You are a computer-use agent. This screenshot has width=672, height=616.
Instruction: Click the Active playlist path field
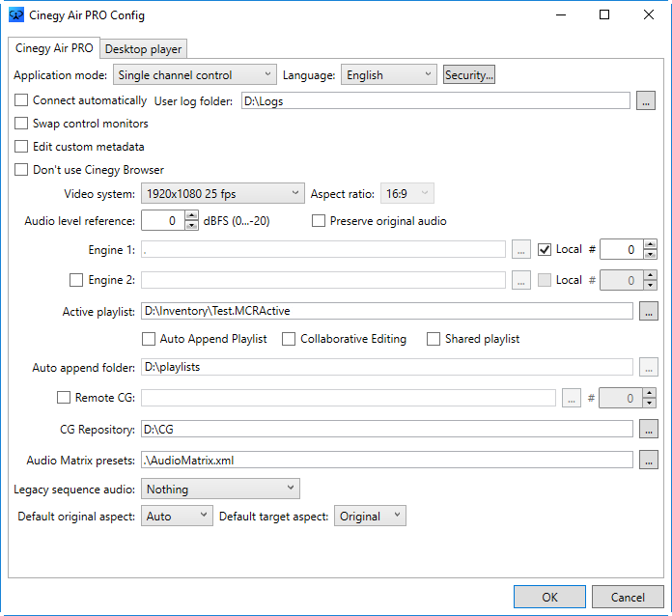pyautogui.click(x=387, y=311)
